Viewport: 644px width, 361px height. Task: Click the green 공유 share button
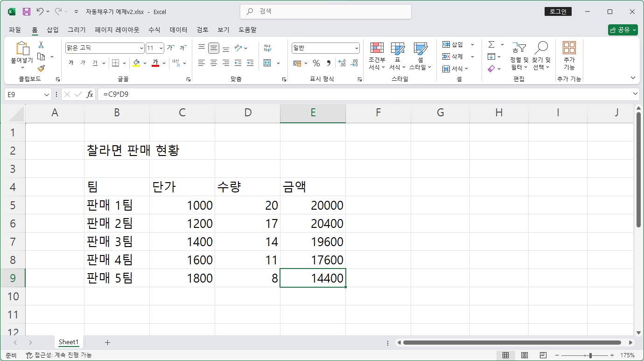tap(623, 30)
